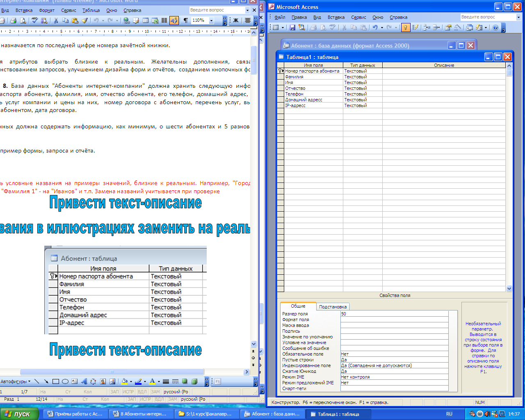Expand the Fill Color dropdown arrow in Word
525x420 pixels.
click(131, 381)
